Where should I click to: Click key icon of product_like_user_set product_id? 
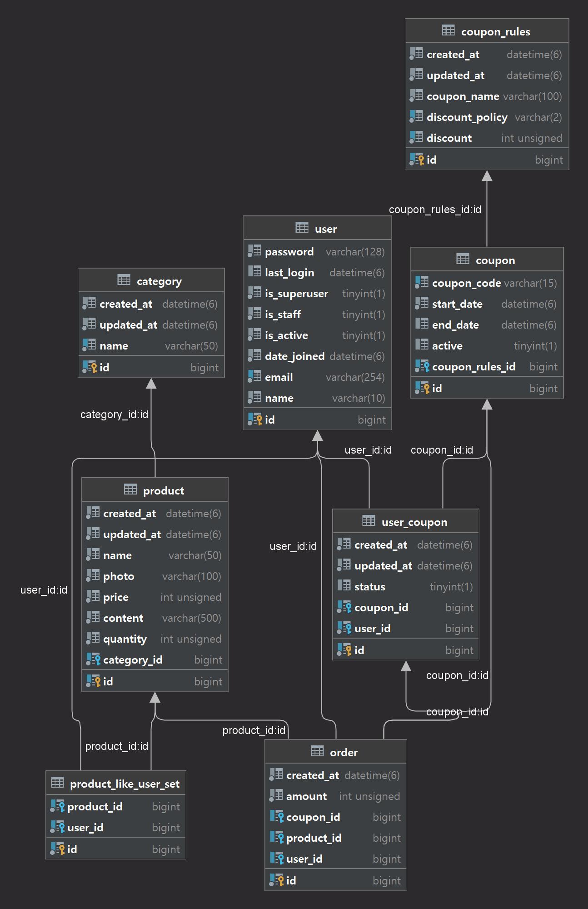coord(57,806)
